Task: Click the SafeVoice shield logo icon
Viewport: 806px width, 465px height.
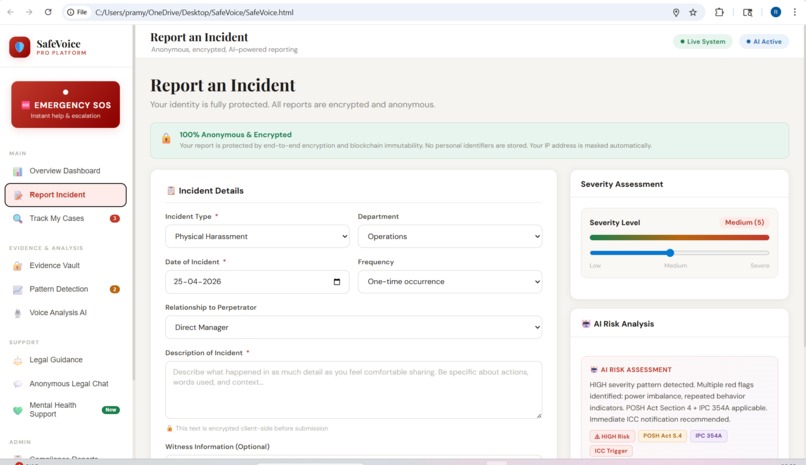Action: [x=20, y=47]
